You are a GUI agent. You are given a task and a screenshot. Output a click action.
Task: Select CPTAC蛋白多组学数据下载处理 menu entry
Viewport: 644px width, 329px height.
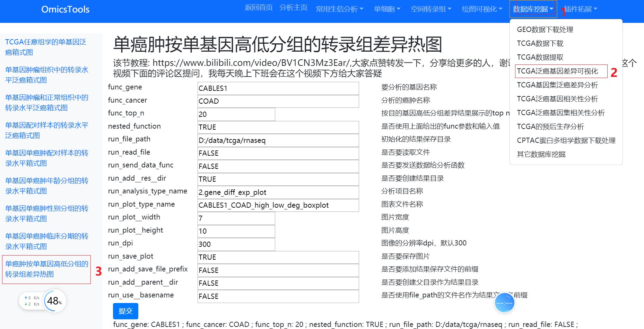(x=566, y=140)
